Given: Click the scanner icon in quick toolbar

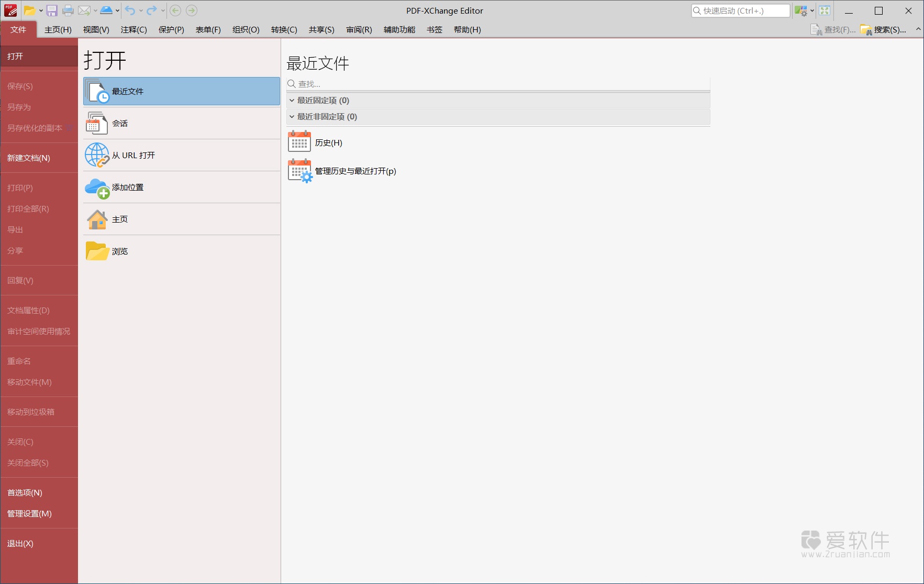Looking at the screenshot, I should point(106,10).
